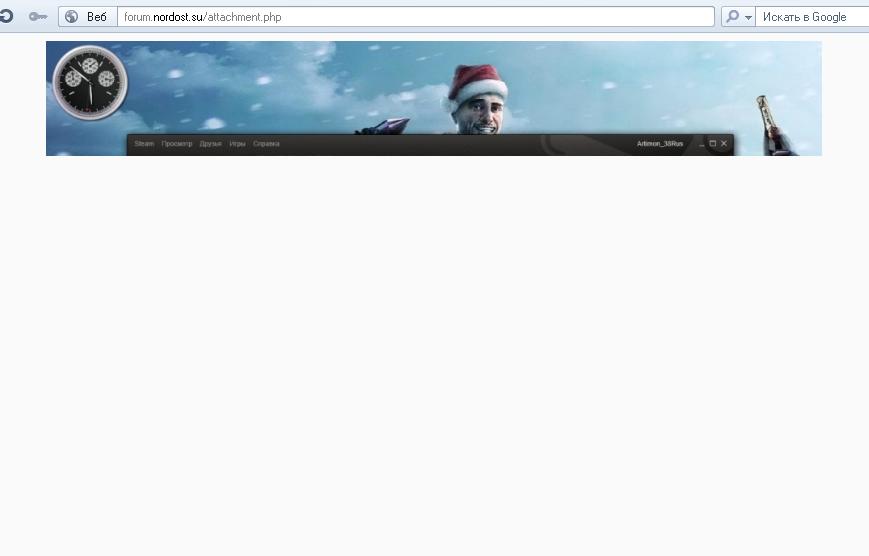The width and height of the screenshot is (869, 556).
Task: Close the Steam window
Action: pyautogui.click(x=724, y=144)
